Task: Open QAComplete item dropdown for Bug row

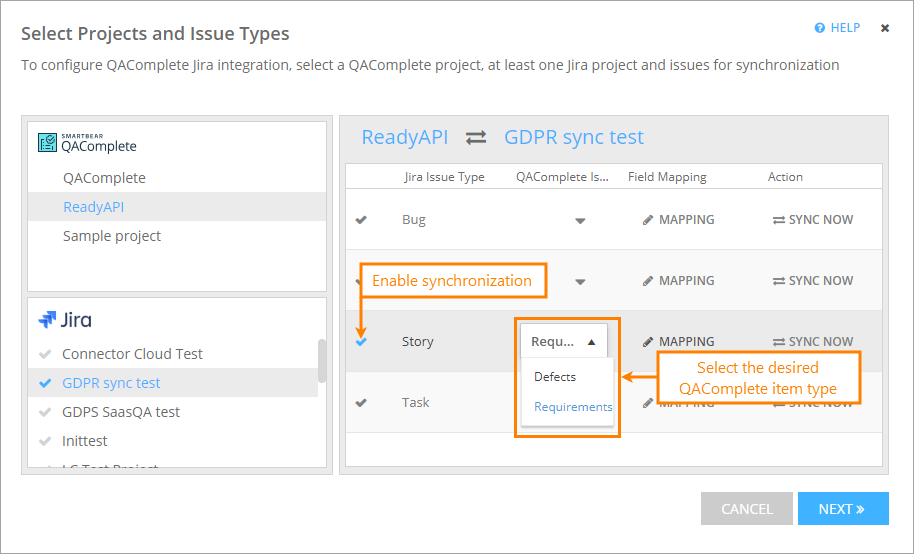Action: click(580, 221)
